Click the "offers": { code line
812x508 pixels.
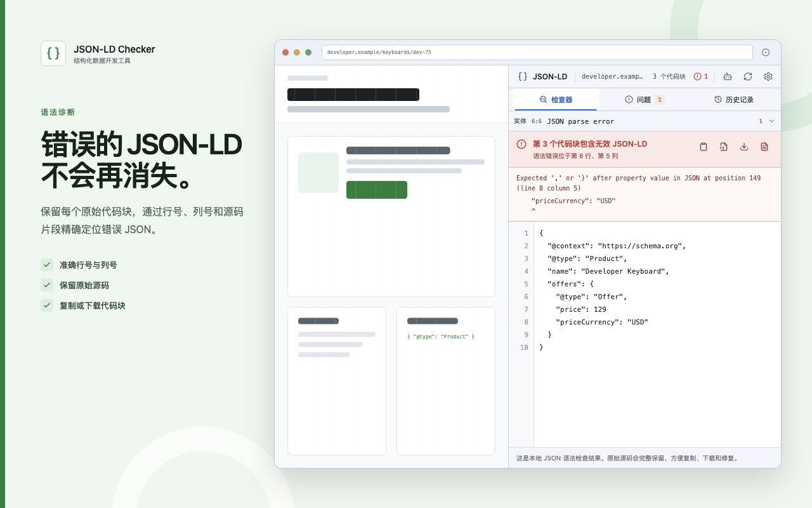570,284
